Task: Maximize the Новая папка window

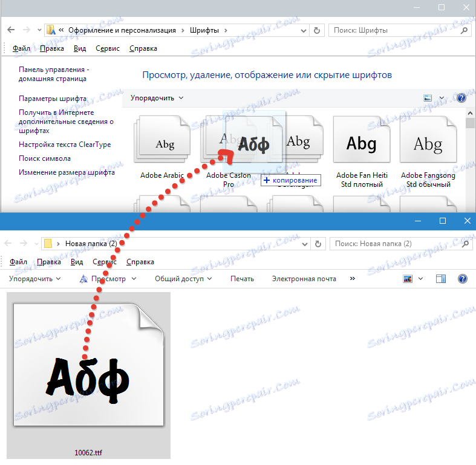Action: pyautogui.click(x=443, y=221)
